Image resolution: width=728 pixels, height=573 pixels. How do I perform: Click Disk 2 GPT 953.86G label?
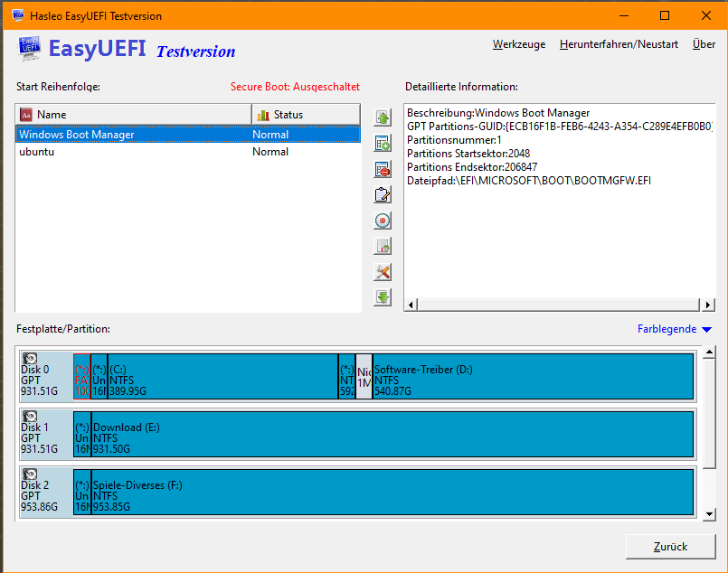40,496
